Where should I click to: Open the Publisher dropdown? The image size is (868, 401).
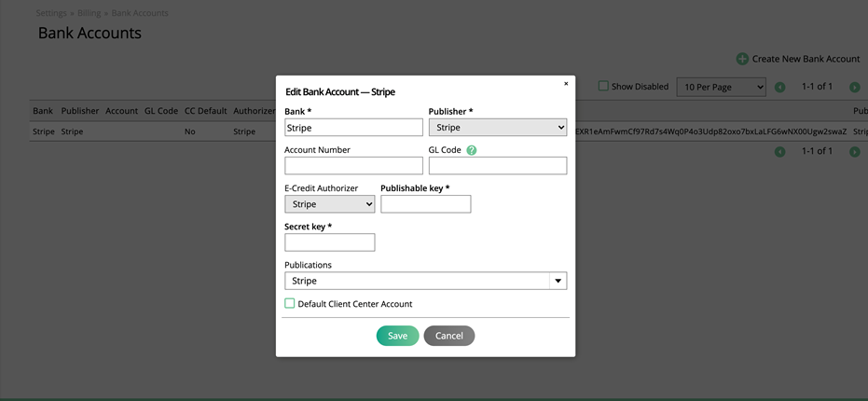coord(497,128)
